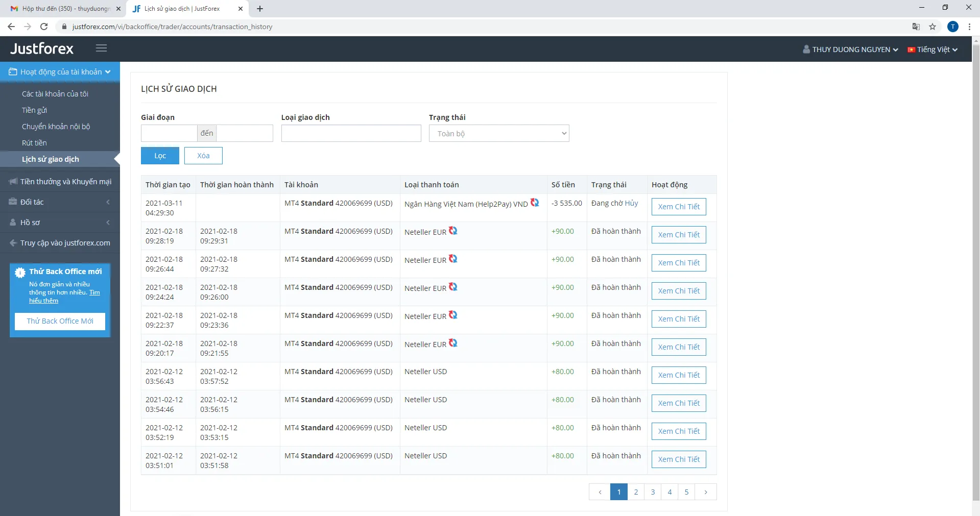Viewport: 980px width, 516px height.
Task: Close the Gmail inbox tab
Action: (x=118, y=9)
